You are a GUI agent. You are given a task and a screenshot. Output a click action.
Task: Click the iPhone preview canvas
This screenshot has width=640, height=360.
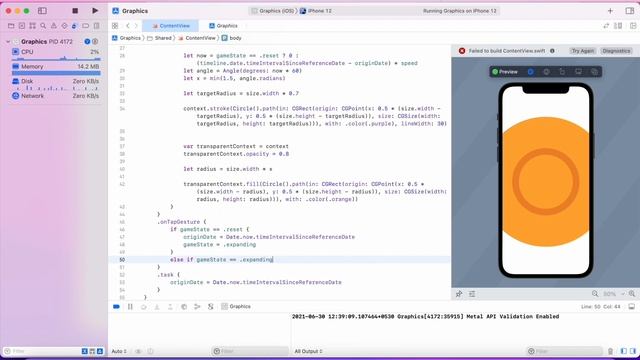click(x=546, y=180)
